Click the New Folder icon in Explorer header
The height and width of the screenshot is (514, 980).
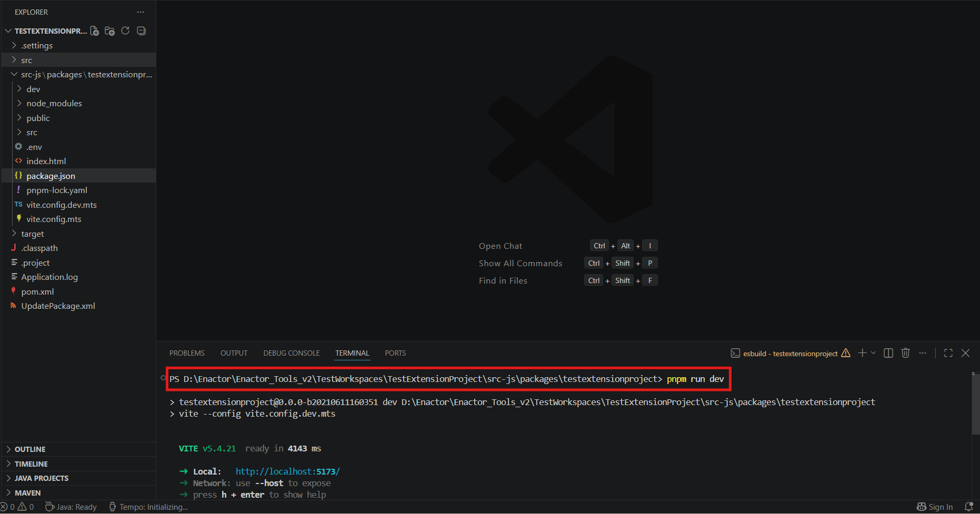point(109,31)
